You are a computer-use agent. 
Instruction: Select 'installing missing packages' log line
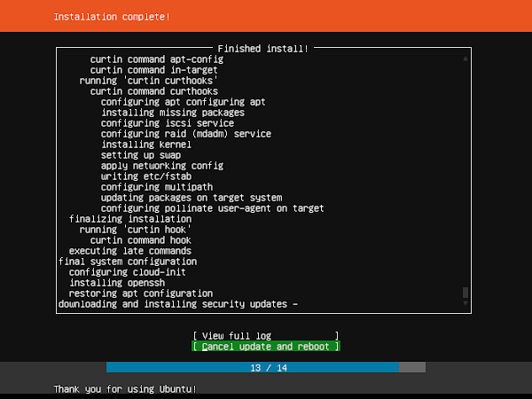coord(173,113)
